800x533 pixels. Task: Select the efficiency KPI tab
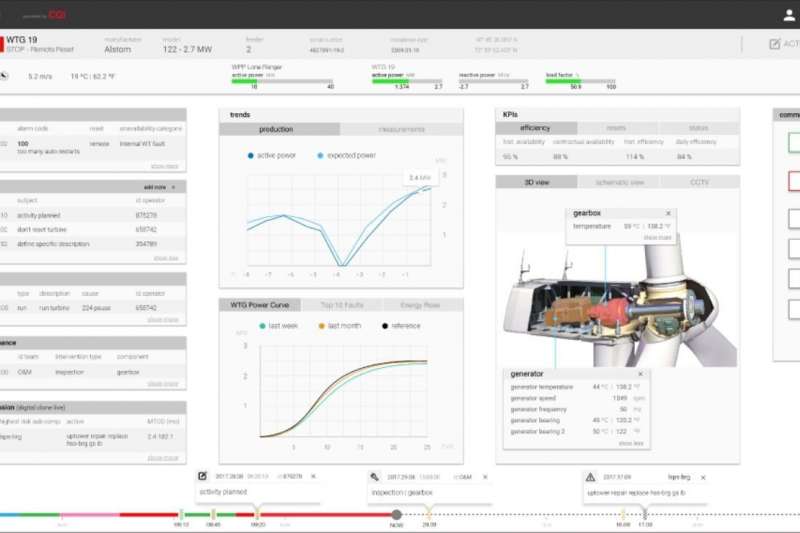tap(536, 128)
